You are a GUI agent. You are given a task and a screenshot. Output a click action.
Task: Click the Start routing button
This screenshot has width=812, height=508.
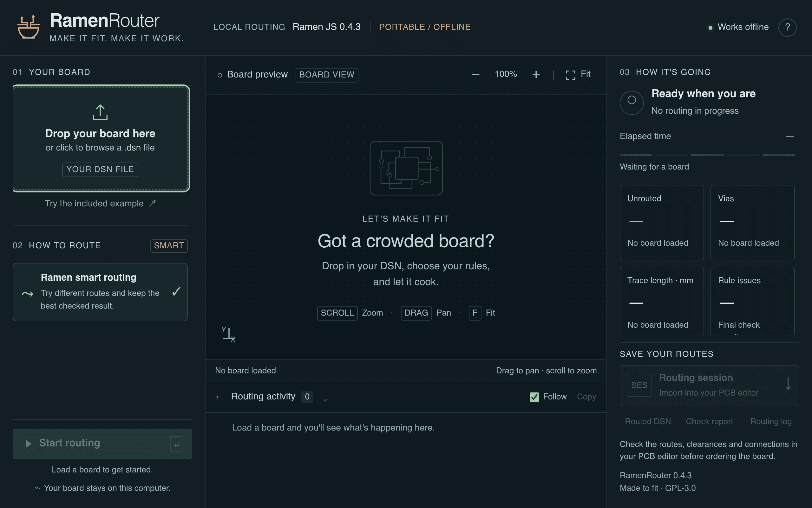[x=102, y=444]
